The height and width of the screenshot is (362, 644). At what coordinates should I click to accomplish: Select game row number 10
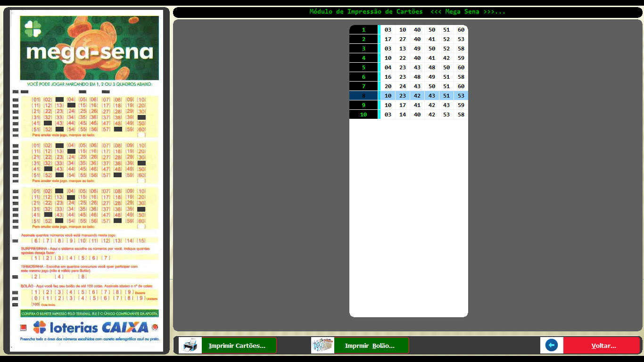[x=409, y=115]
